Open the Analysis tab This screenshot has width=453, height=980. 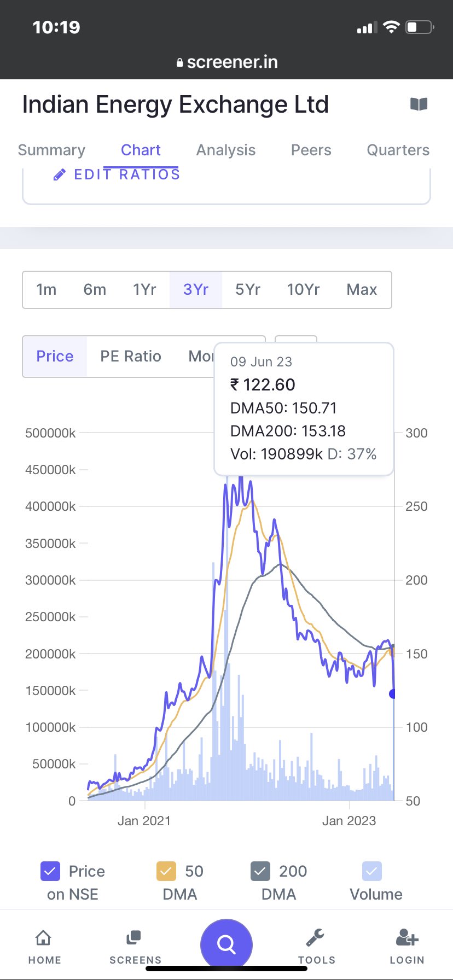click(226, 150)
